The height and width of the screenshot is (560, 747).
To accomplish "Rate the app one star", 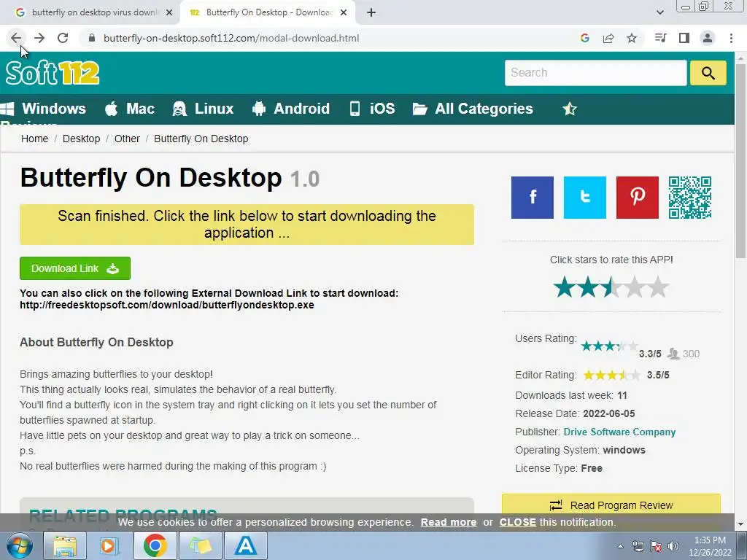I will tap(565, 287).
